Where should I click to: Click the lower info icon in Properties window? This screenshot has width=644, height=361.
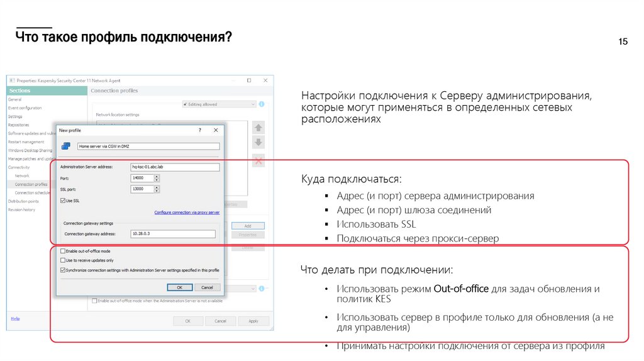262,289
